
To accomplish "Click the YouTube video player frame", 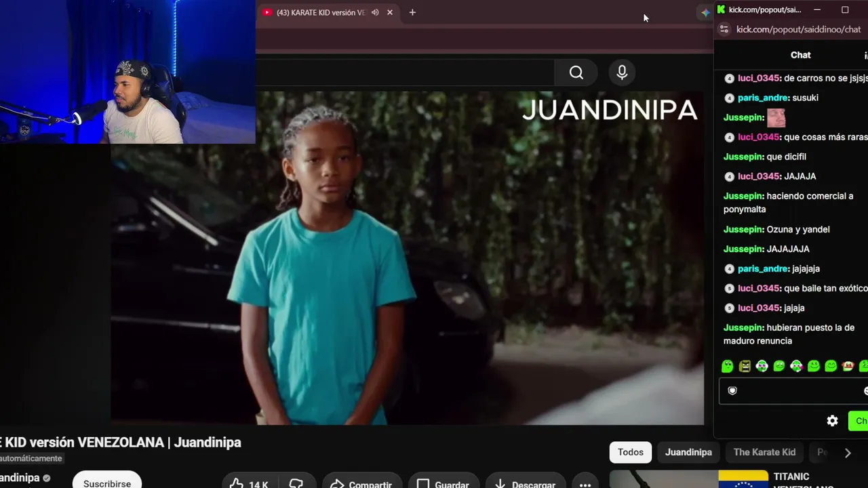I will tap(408, 258).
